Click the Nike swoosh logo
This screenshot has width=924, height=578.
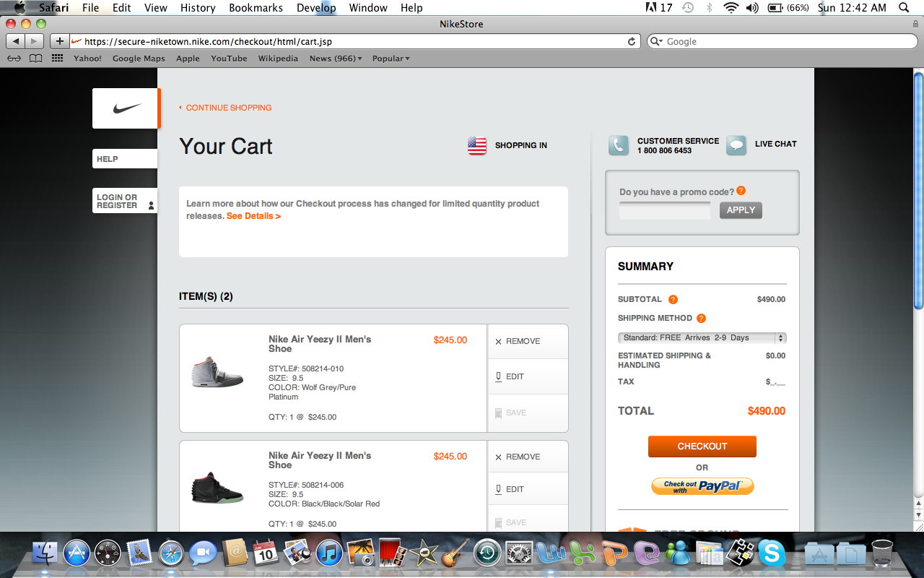coord(127,108)
